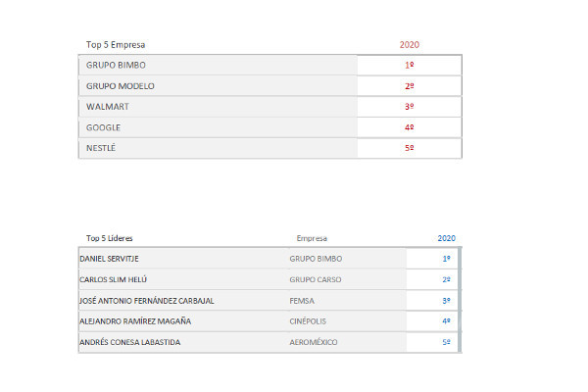Click the AEROMÉXICO company cell

(x=348, y=342)
